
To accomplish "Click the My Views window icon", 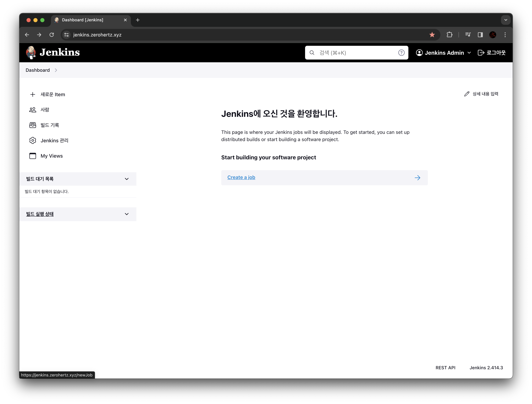I will point(33,156).
